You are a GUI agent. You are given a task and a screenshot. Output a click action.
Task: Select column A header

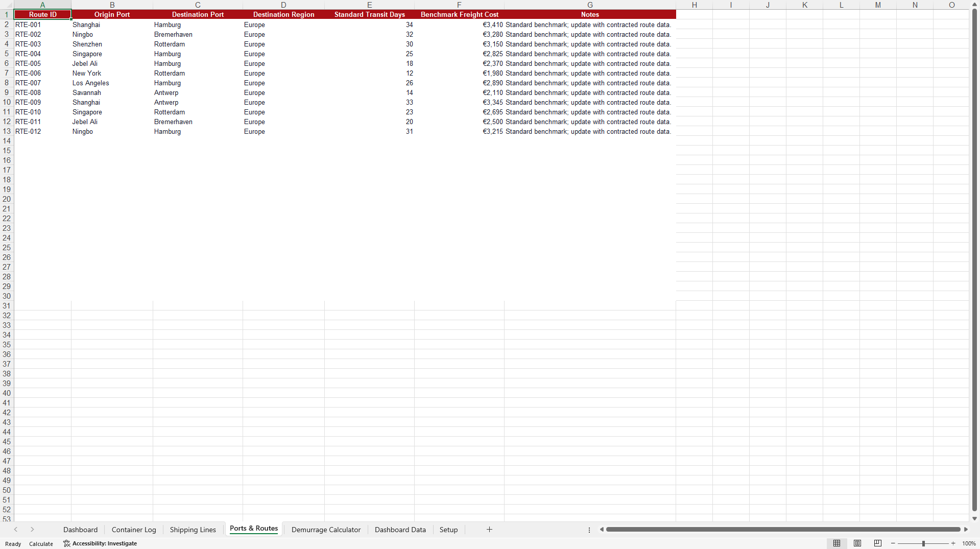click(x=42, y=5)
